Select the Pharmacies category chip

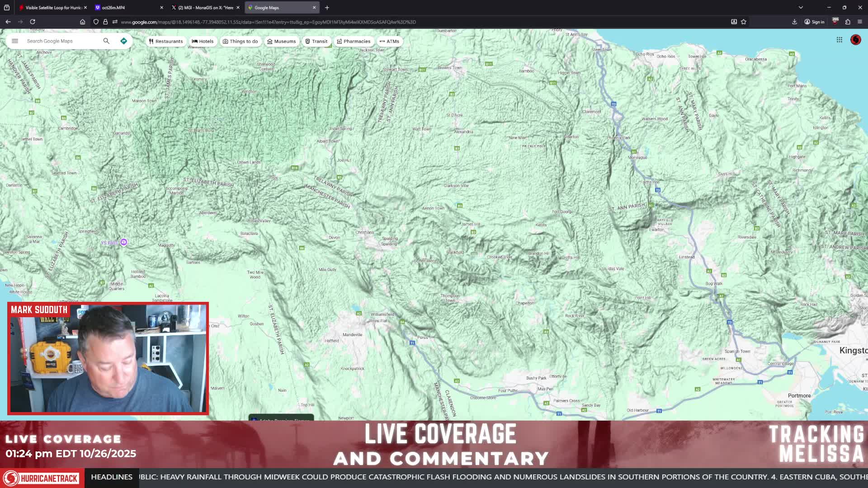coord(354,41)
